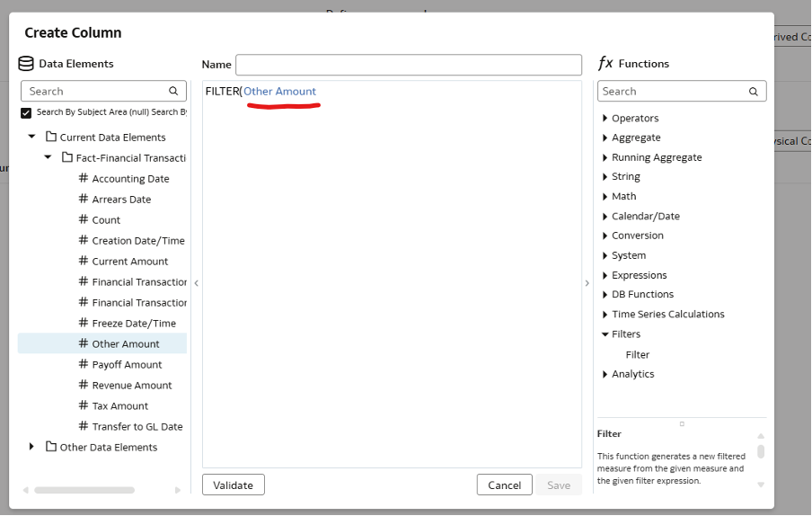
Task: Toggle the Search By Subject Area checkbox
Action: [26, 112]
